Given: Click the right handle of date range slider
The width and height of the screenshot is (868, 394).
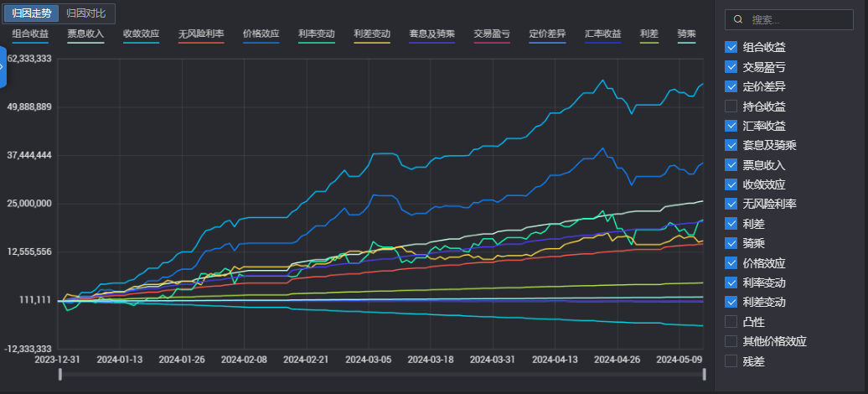Looking at the screenshot, I should pyautogui.click(x=704, y=376).
